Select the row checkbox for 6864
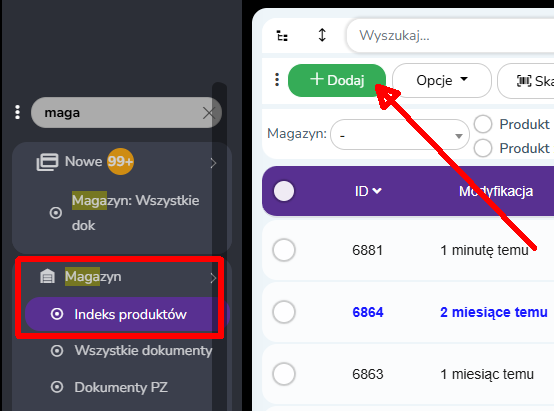The image size is (554, 411). click(284, 312)
